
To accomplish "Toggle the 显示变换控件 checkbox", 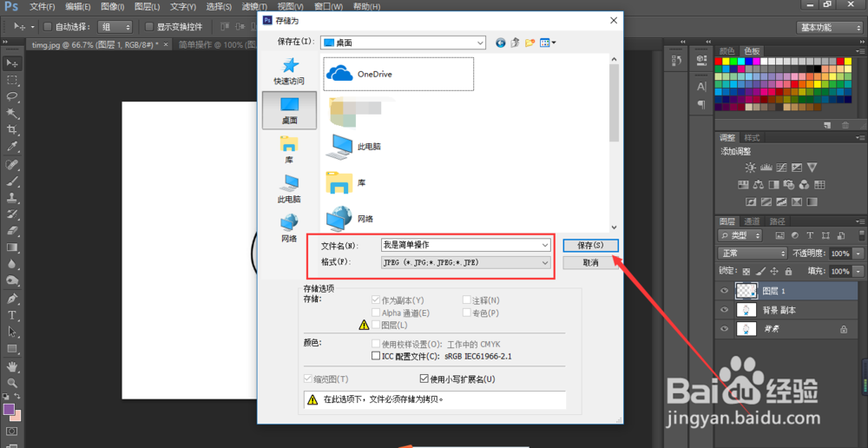I will [x=149, y=27].
